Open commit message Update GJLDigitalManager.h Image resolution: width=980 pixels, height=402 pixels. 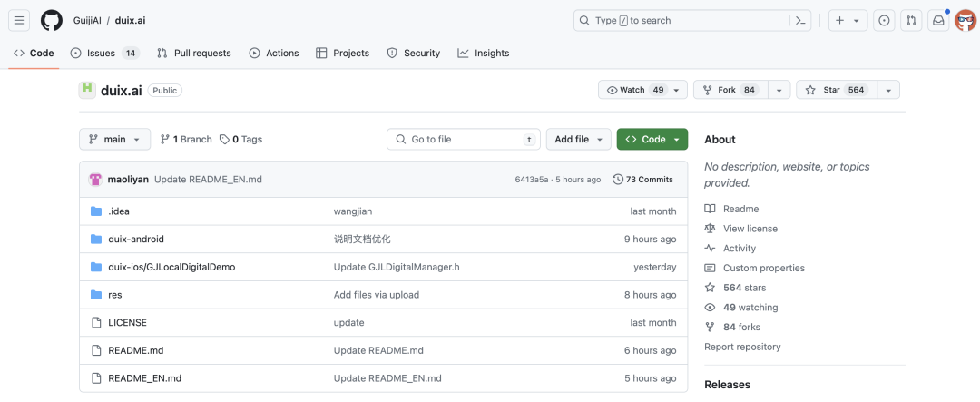tap(397, 267)
